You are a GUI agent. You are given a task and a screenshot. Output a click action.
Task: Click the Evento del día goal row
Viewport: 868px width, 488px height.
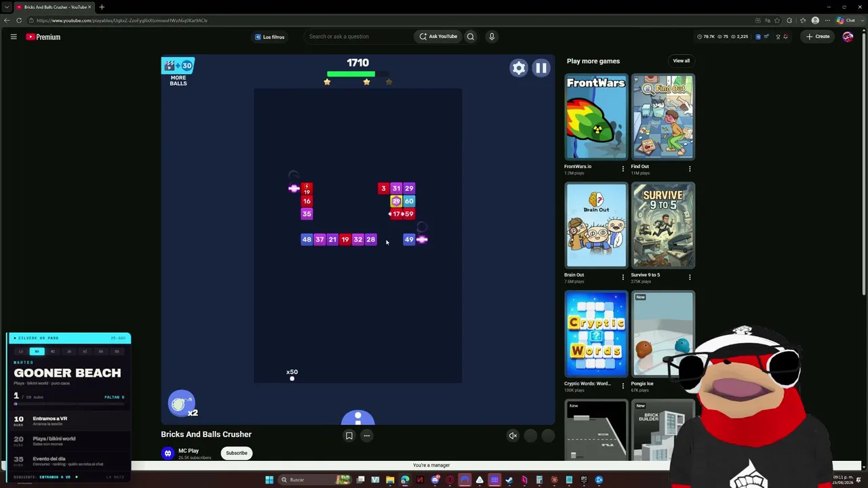point(69,460)
